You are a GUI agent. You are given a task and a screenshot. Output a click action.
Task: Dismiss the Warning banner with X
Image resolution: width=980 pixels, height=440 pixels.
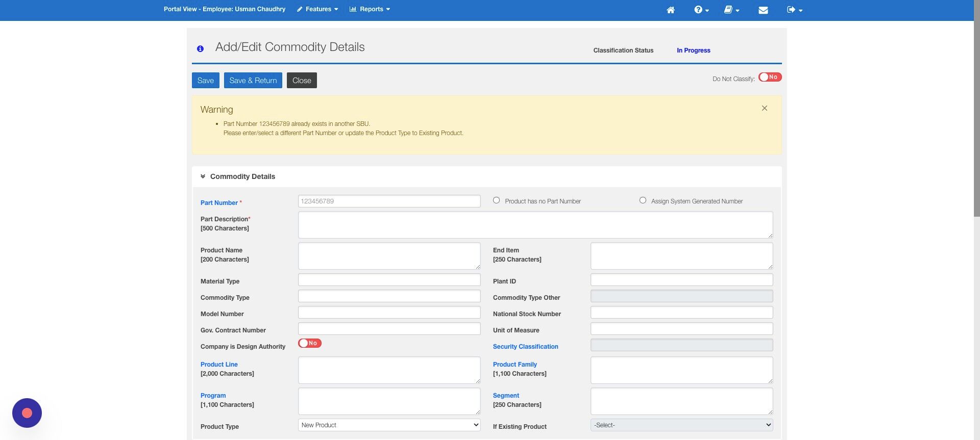764,108
